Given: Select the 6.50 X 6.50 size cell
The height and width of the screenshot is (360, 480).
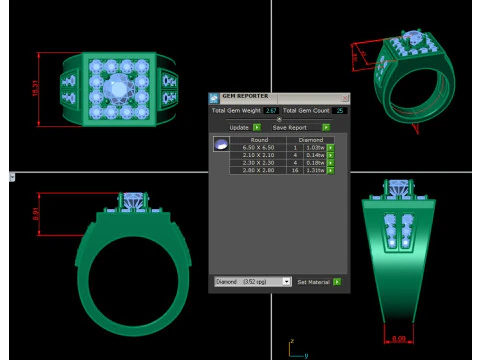Looking at the screenshot, I should click(x=258, y=148).
